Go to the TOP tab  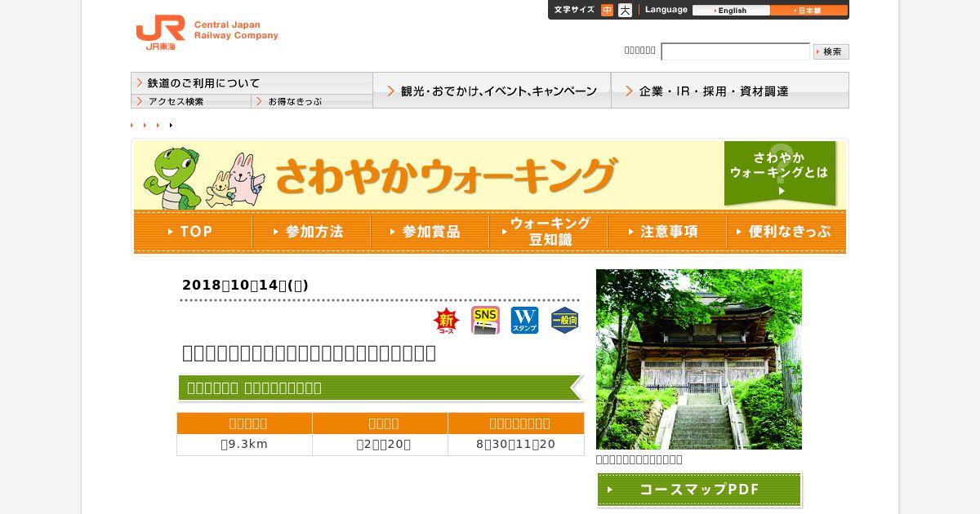point(193,232)
